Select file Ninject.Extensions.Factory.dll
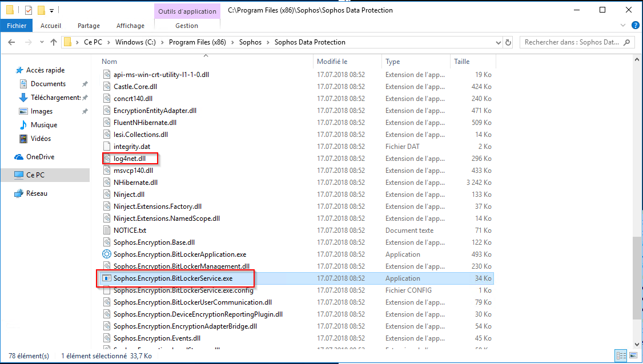Viewport: 643px width, 364px height. (158, 207)
